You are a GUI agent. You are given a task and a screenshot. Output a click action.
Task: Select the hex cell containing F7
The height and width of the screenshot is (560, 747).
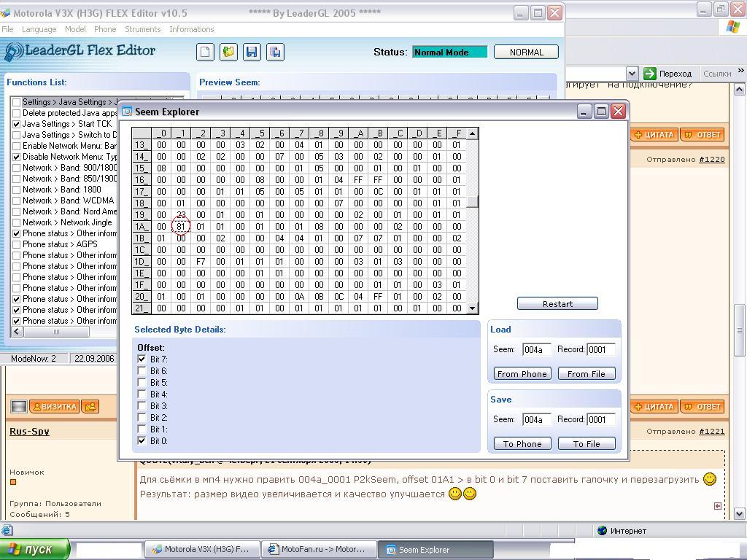[x=201, y=262]
